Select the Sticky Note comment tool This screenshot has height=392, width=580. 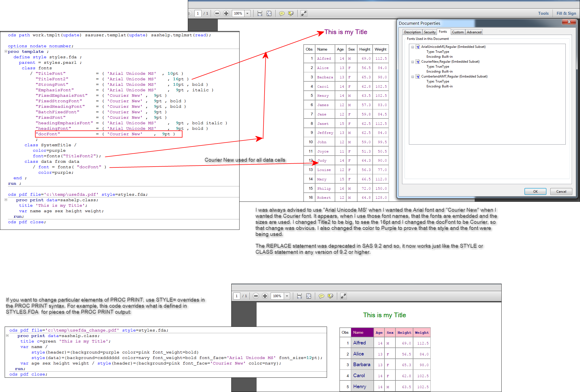coord(282,13)
